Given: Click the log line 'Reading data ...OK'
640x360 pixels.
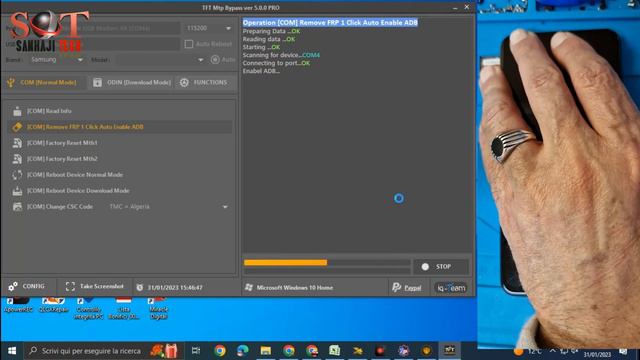Looking at the screenshot, I should 269,39.
